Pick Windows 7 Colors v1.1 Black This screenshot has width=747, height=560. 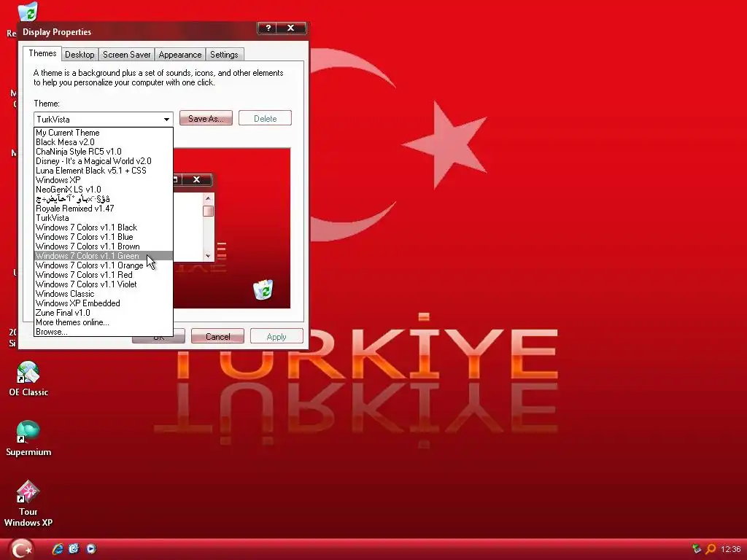point(104,227)
